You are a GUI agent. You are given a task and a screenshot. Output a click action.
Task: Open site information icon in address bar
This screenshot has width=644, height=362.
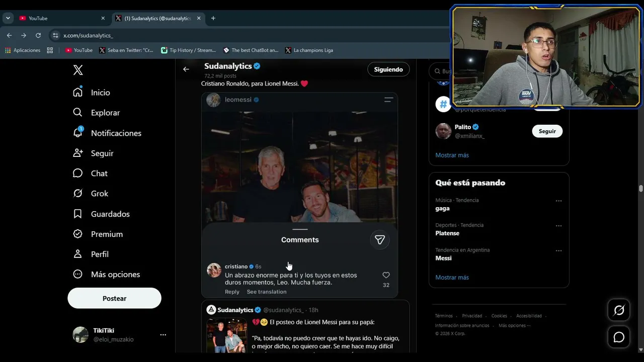point(55,35)
